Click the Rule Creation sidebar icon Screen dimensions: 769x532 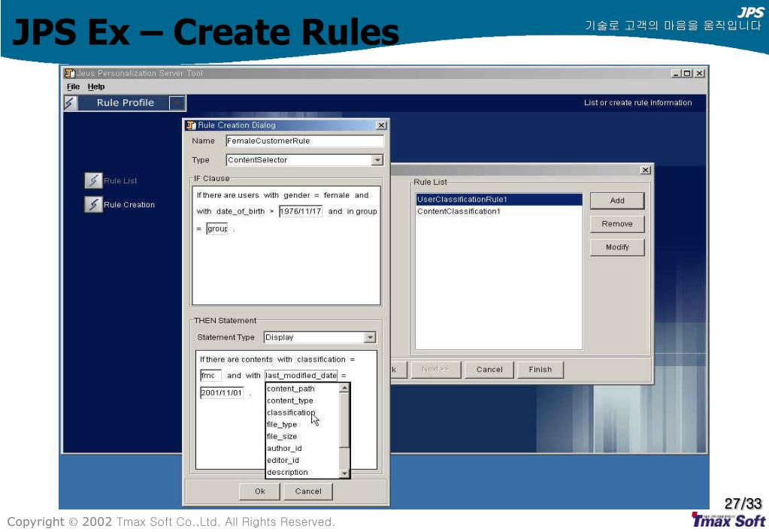pyautogui.click(x=93, y=204)
